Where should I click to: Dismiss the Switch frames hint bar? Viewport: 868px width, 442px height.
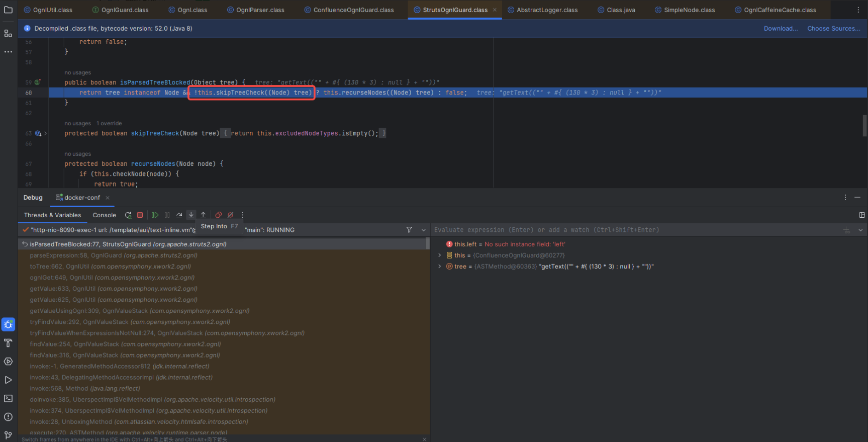[x=425, y=439]
